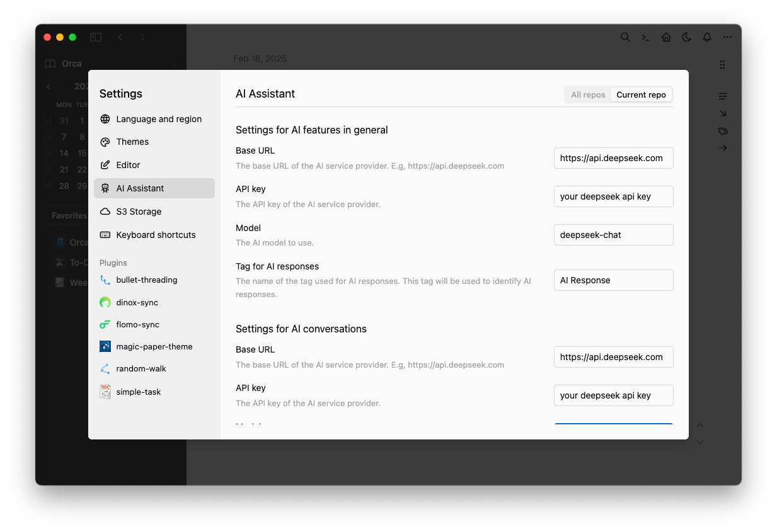Open Themes settings

point(154,142)
